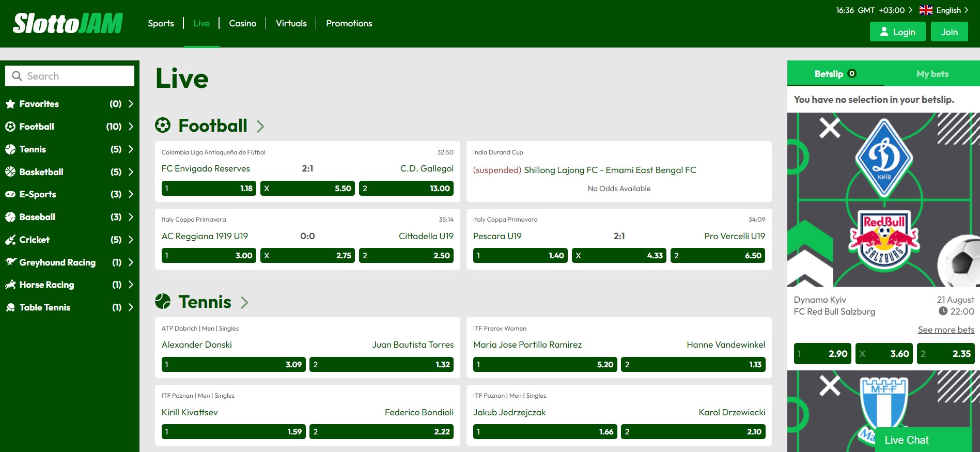The width and height of the screenshot is (980, 452).
Task: Open the Virtuals menu
Action: [x=291, y=23]
